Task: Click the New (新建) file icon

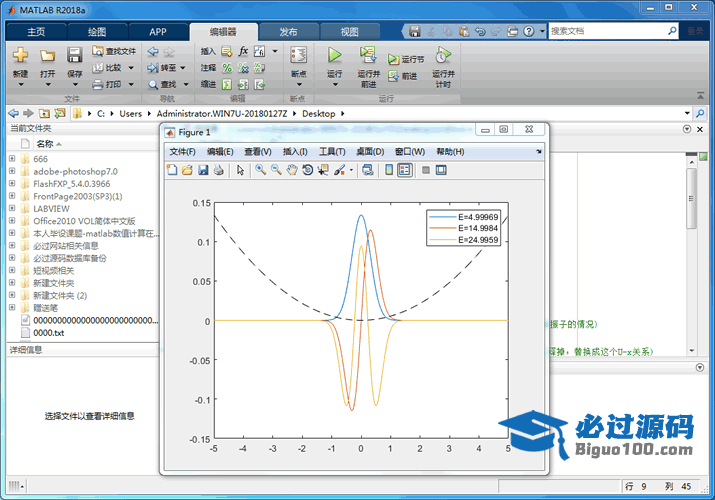Action: pos(20,55)
